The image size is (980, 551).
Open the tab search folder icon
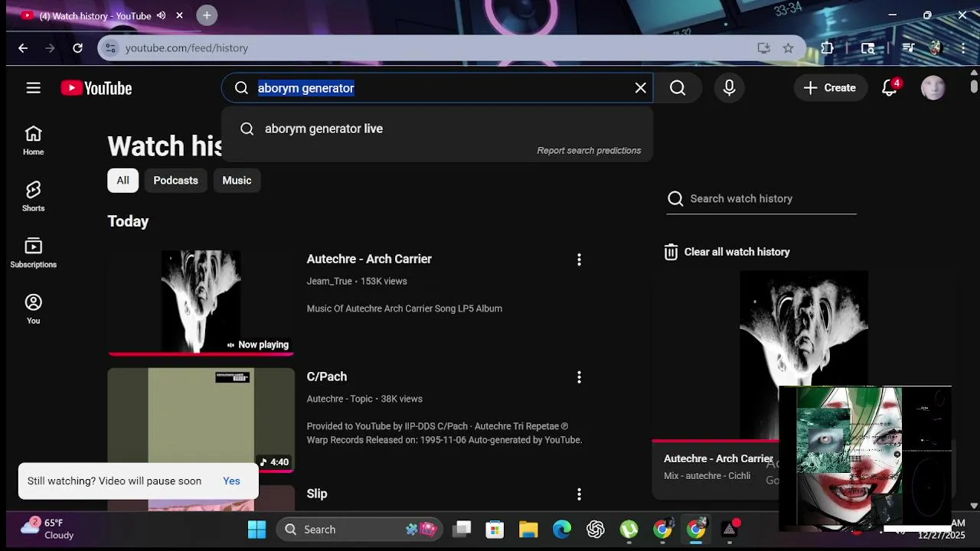point(867,47)
